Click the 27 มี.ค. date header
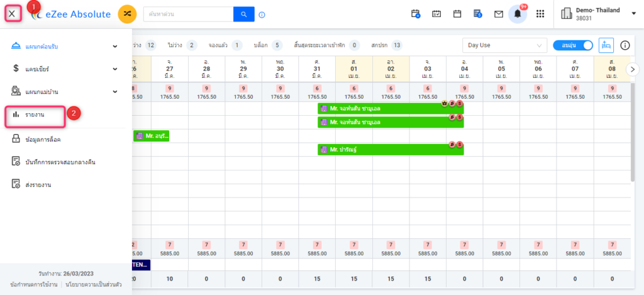 pyautogui.click(x=170, y=69)
